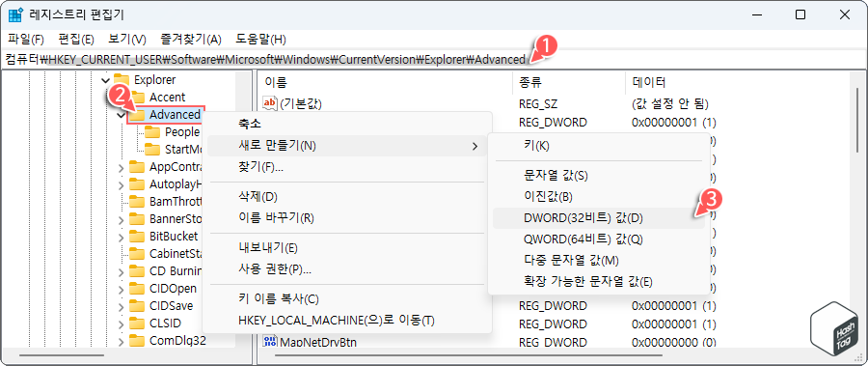This screenshot has width=868, height=366.
Task: Click the registry path address bar
Action: [x=433, y=59]
